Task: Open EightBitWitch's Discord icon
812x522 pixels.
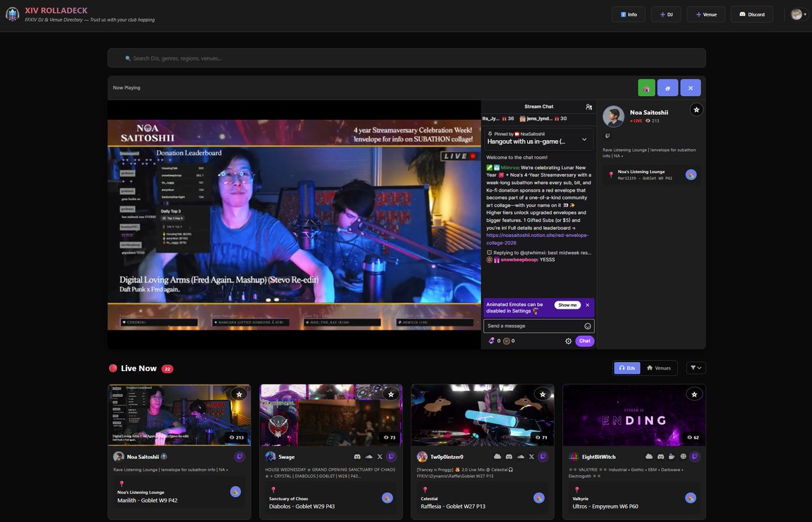Action: 660,457
